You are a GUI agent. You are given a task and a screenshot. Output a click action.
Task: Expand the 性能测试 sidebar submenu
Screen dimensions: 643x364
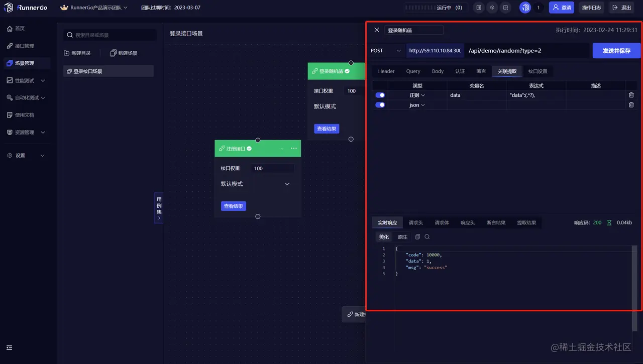click(43, 80)
